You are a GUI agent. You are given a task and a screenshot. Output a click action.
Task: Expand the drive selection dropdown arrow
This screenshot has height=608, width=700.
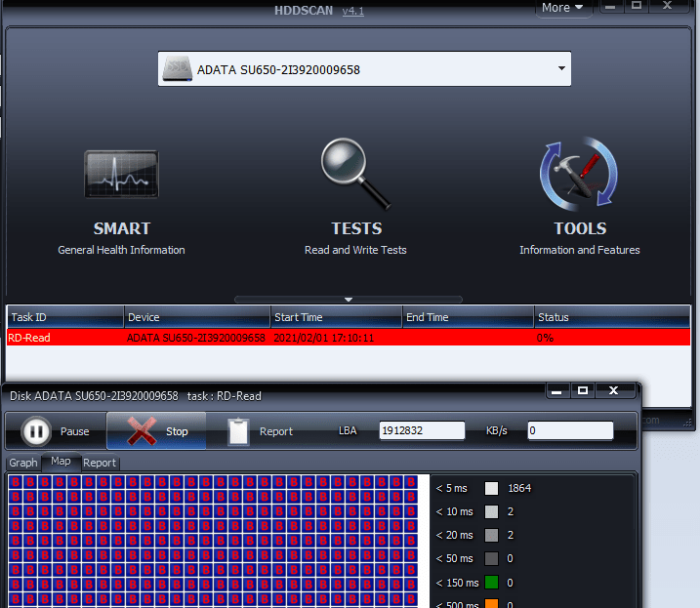(561, 68)
